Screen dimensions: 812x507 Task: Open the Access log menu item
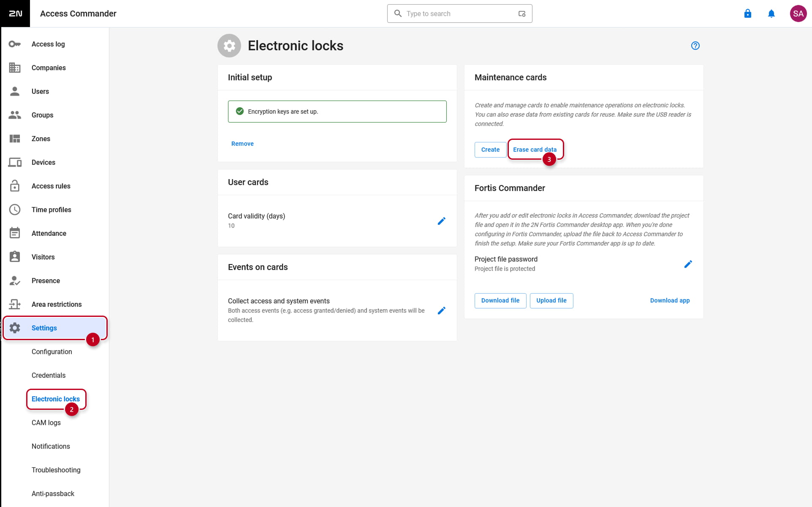point(55,44)
